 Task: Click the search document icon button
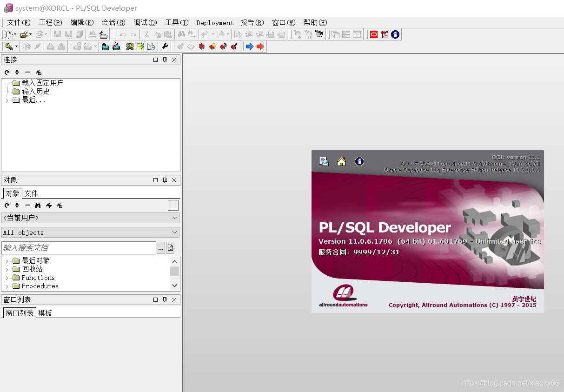(x=170, y=248)
